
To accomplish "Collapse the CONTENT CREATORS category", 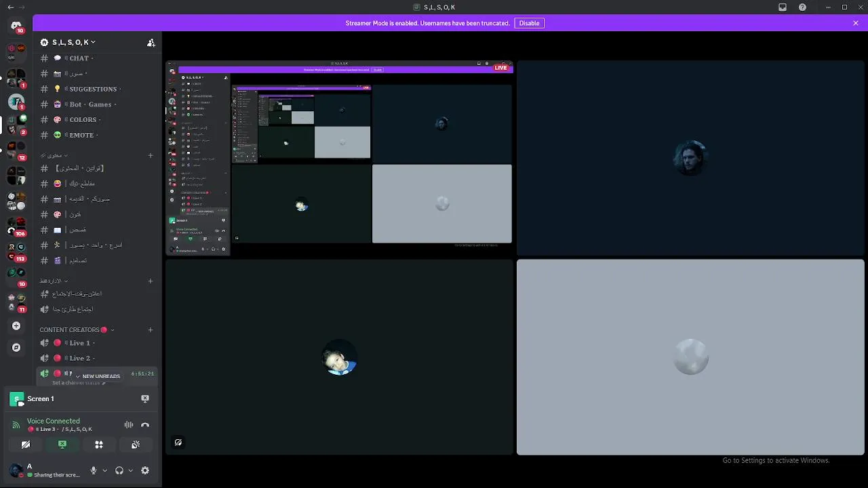I will click(x=77, y=330).
